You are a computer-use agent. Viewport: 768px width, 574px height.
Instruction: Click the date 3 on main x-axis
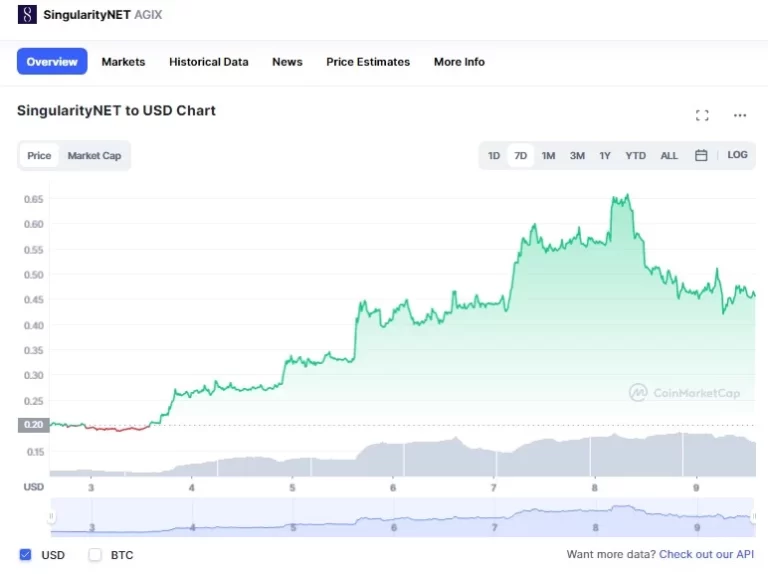pyautogui.click(x=91, y=488)
